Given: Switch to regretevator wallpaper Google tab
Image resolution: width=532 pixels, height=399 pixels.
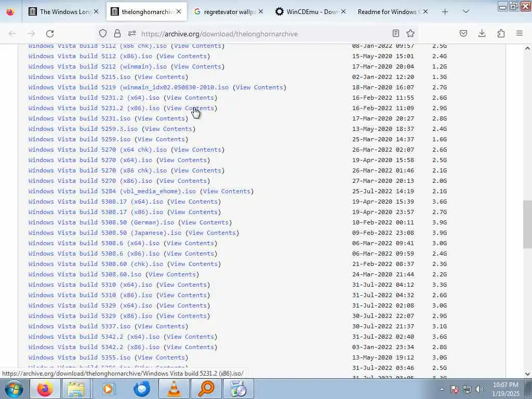Looking at the screenshot, I should (229, 12).
